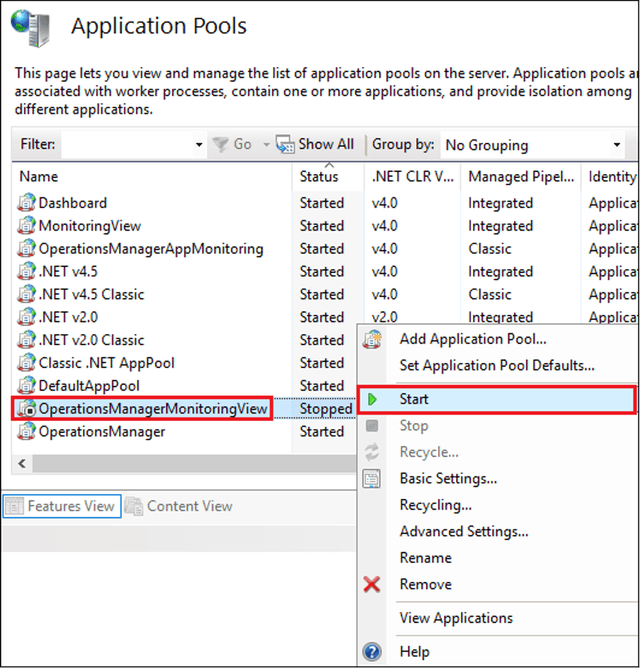Image resolution: width=640 pixels, height=668 pixels.
Task: Click the Stopped status cell
Action: tap(326, 409)
